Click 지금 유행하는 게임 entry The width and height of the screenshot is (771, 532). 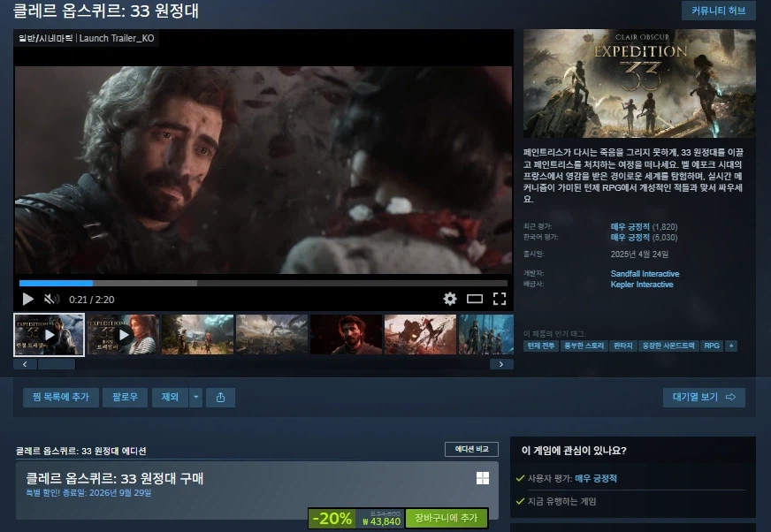tap(562, 502)
